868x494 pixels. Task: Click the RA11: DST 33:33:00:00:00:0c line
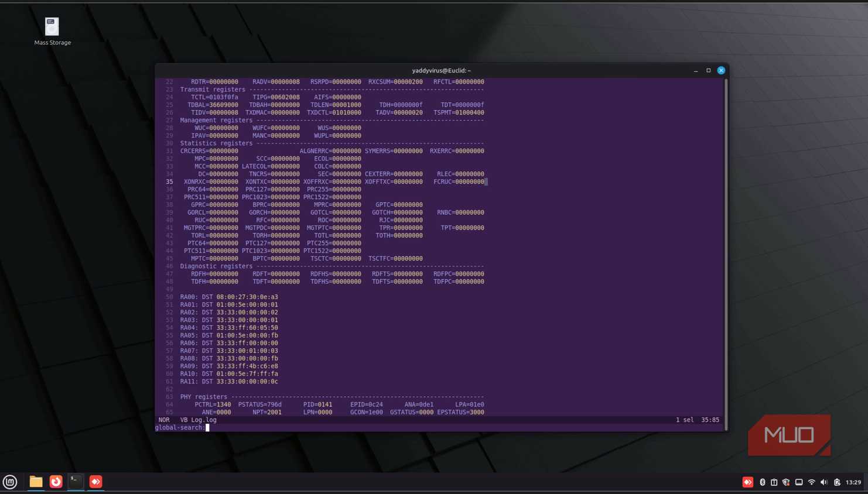point(229,382)
